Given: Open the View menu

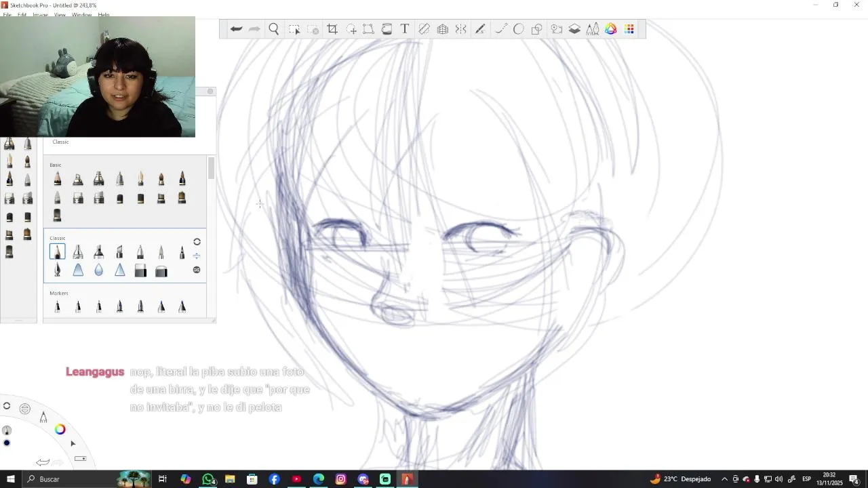Looking at the screenshot, I should (60, 14).
